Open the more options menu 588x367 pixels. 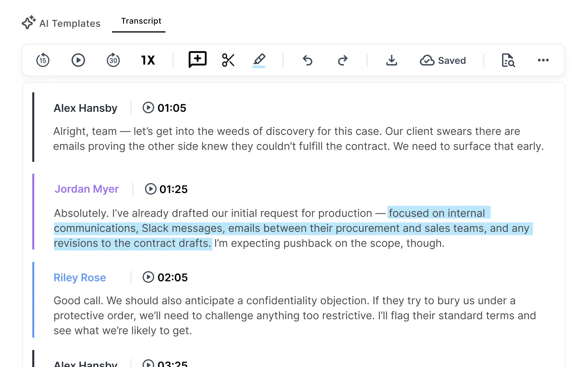click(542, 60)
